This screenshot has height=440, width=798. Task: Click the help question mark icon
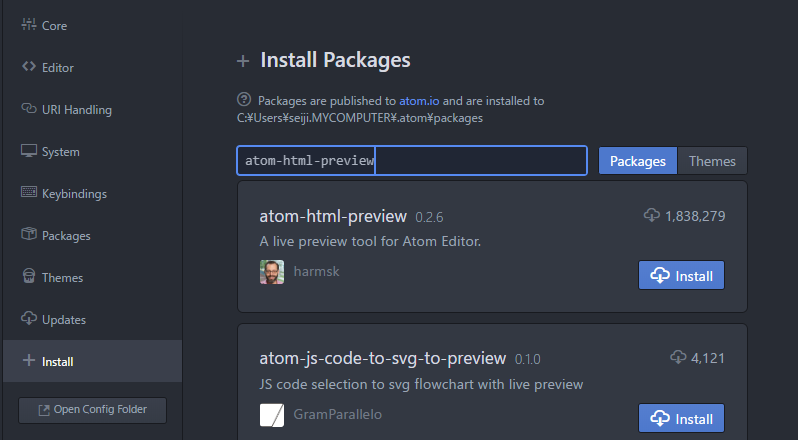point(243,100)
